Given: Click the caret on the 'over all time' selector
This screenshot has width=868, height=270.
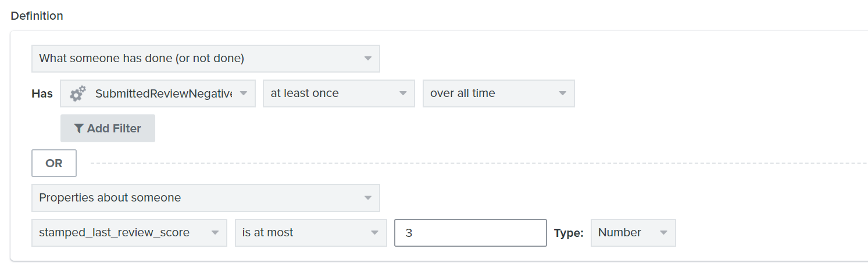Looking at the screenshot, I should click(562, 93).
